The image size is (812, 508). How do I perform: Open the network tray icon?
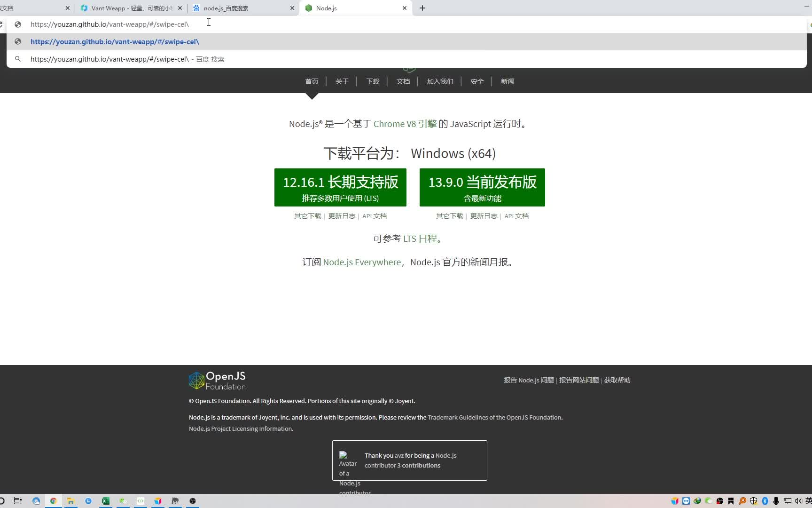tap(788, 501)
